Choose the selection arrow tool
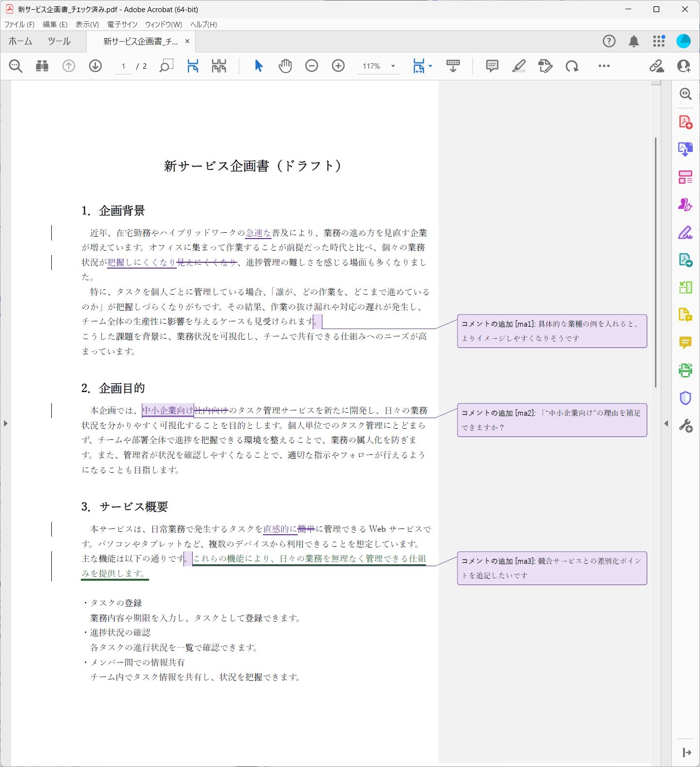Image resolution: width=700 pixels, height=767 pixels. pyautogui.click(x=259, y=66)
